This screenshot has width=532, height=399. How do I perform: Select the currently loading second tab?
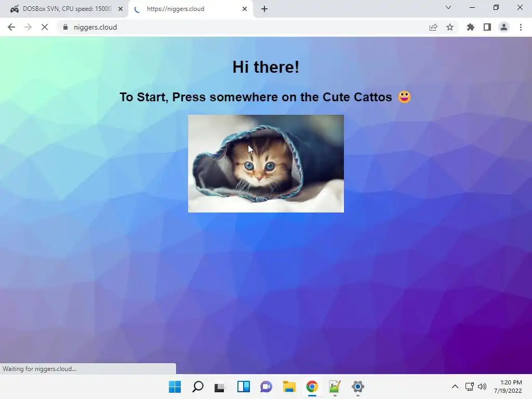click(x=190, y=9)
